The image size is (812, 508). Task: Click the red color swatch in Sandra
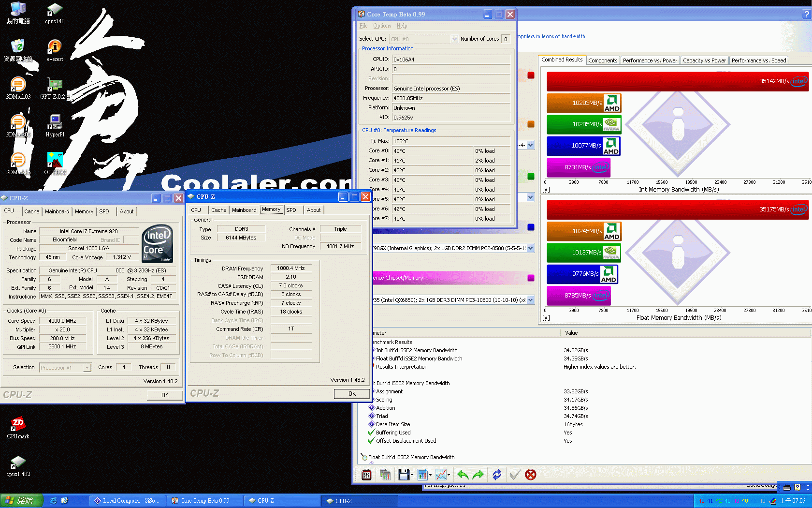(x=531, y=75)
